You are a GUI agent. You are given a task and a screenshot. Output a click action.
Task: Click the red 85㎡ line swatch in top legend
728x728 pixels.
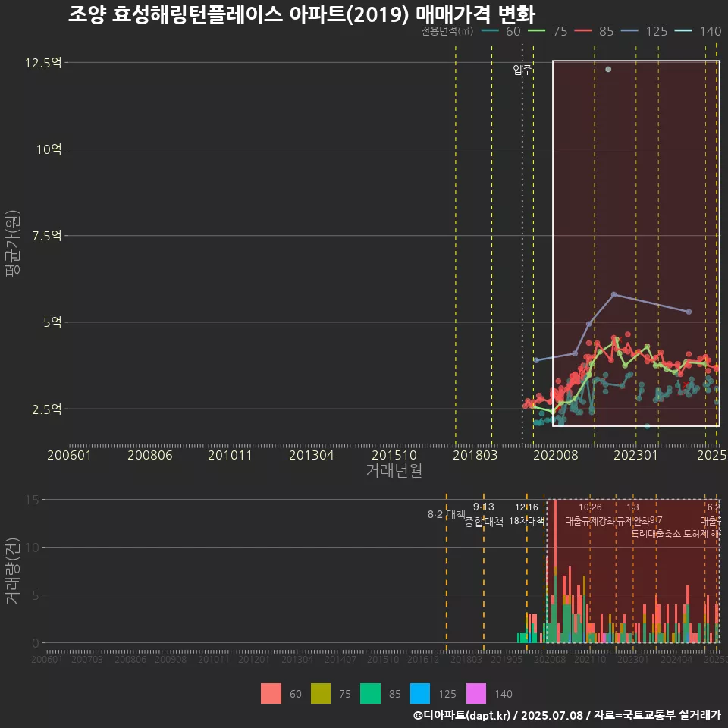583,31
